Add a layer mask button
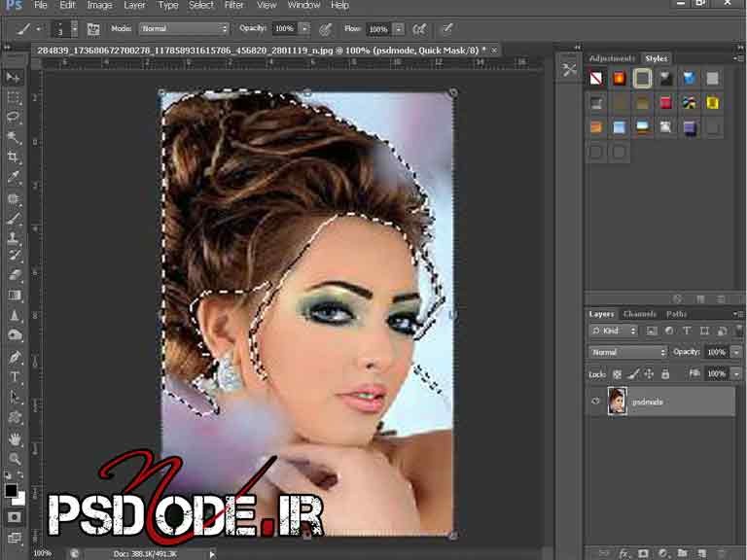 [x=643, y=553]
